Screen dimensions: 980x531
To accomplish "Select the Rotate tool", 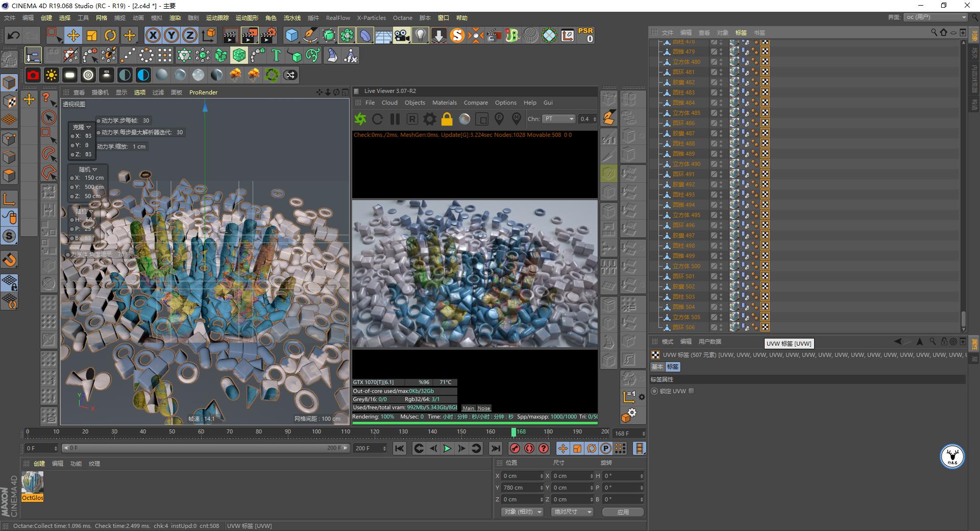I will (x=110, y=35).
